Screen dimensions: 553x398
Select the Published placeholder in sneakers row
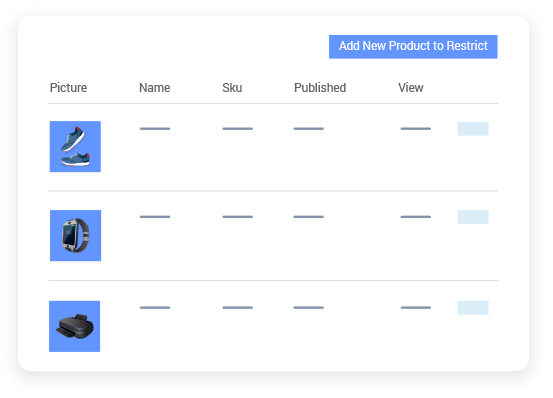309,129
